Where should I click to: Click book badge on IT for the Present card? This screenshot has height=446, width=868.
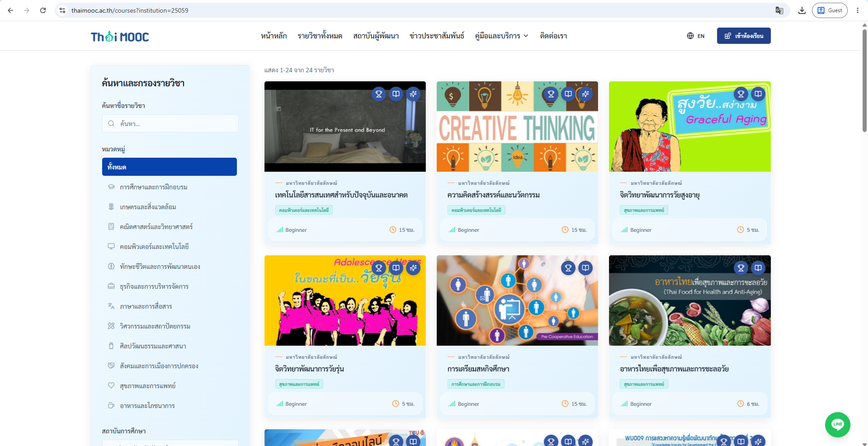pos(396,94)
